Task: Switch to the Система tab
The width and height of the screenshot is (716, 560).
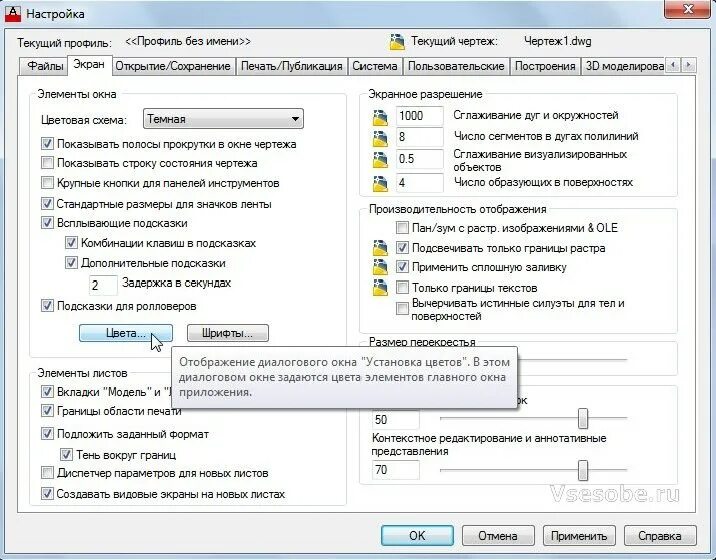Action: [x=375, y=66]
